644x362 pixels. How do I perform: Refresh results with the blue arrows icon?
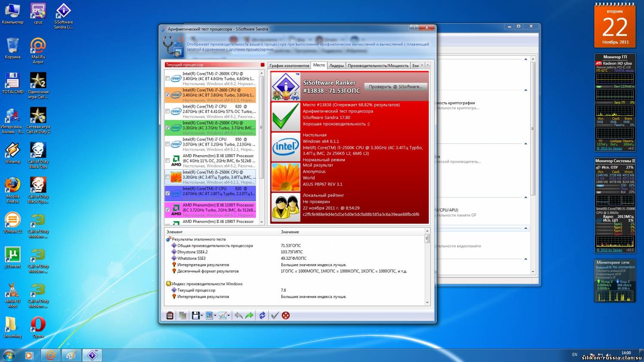pyautogui.click(x=262, y=316)
